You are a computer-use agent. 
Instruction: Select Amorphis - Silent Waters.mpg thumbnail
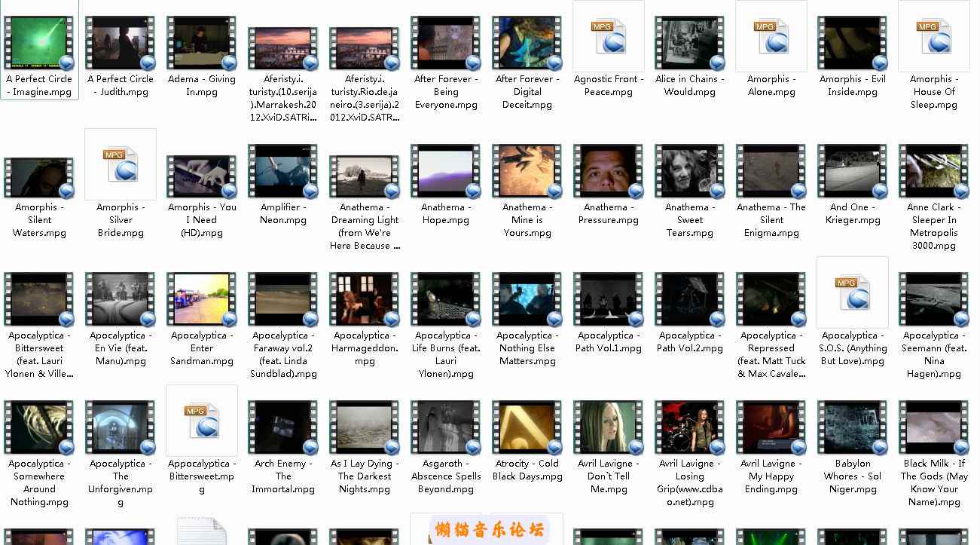[39, 178]
